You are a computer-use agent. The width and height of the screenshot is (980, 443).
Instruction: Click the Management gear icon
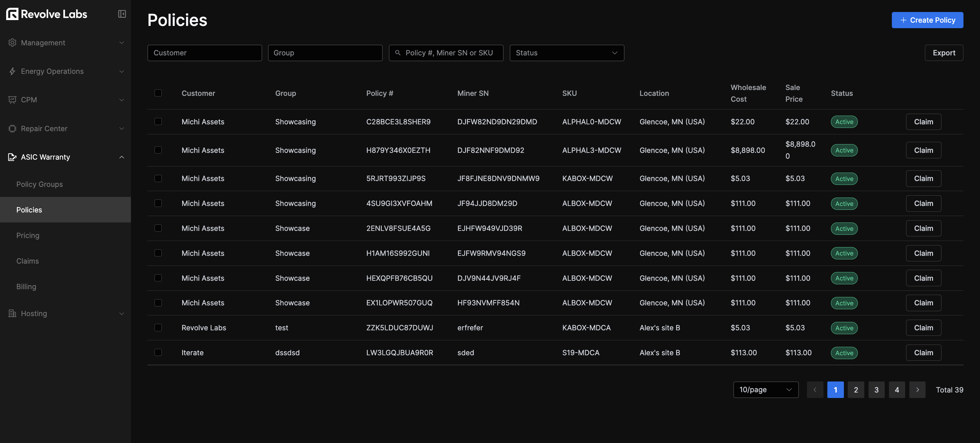[12, 43]
